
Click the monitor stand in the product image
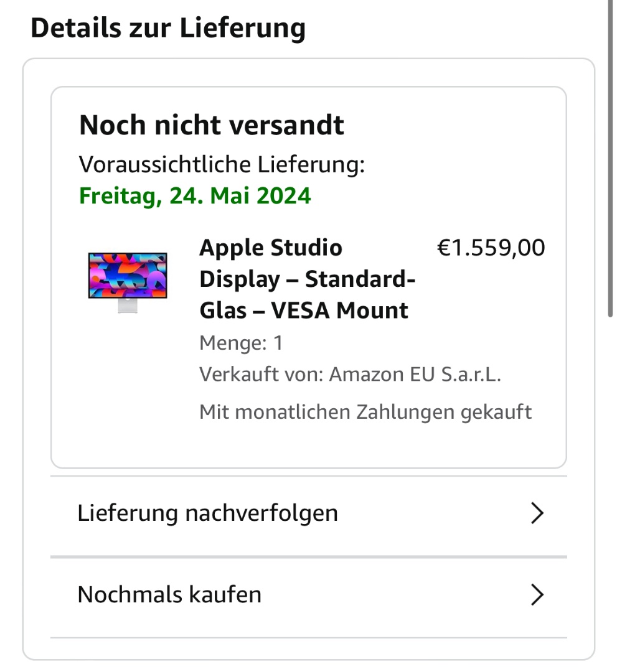pos(128,306)
